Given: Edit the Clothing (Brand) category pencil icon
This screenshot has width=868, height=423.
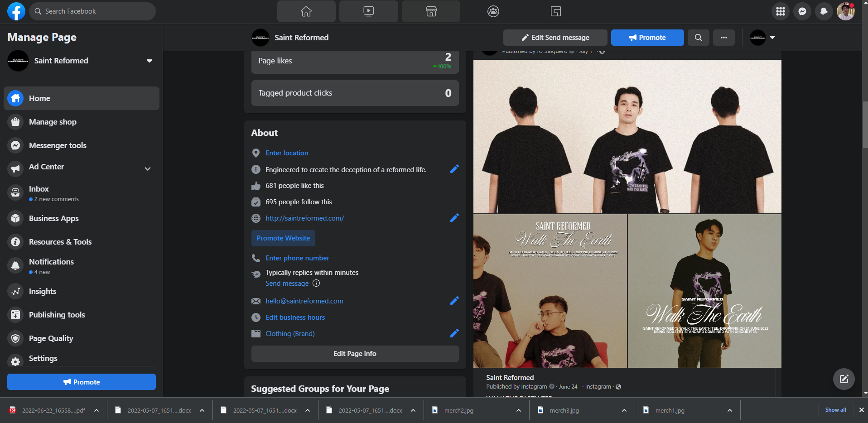Looking at the screenshot, I should click(454, 333).
